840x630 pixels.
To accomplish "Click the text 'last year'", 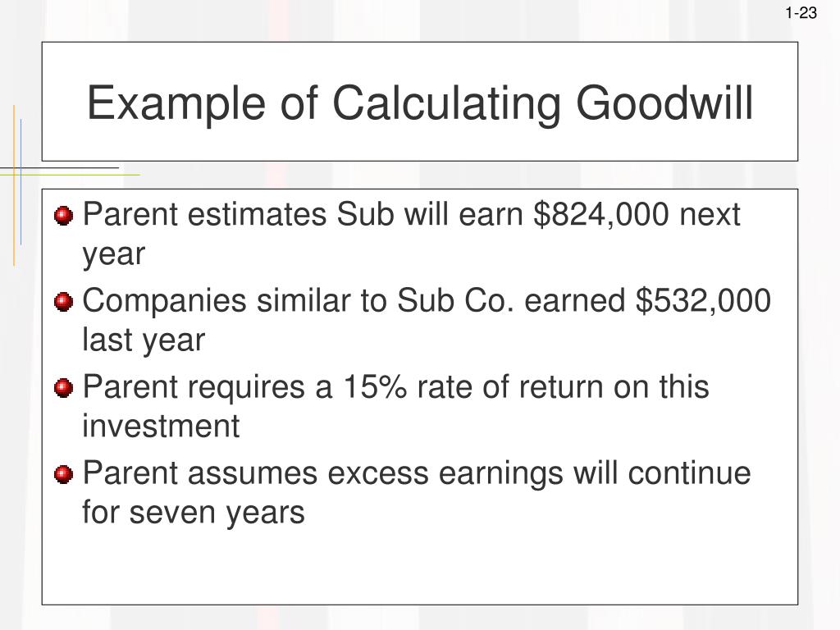I will [144, 340].
